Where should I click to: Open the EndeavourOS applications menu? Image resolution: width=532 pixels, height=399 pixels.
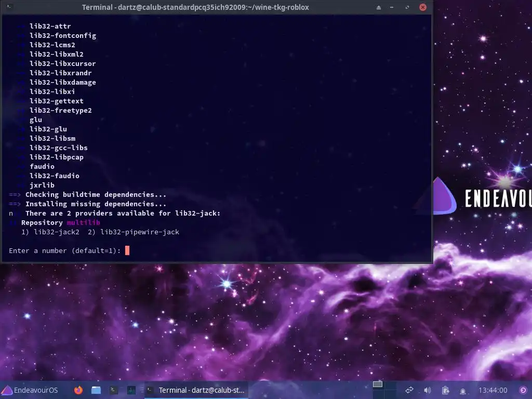click(30, 390)
